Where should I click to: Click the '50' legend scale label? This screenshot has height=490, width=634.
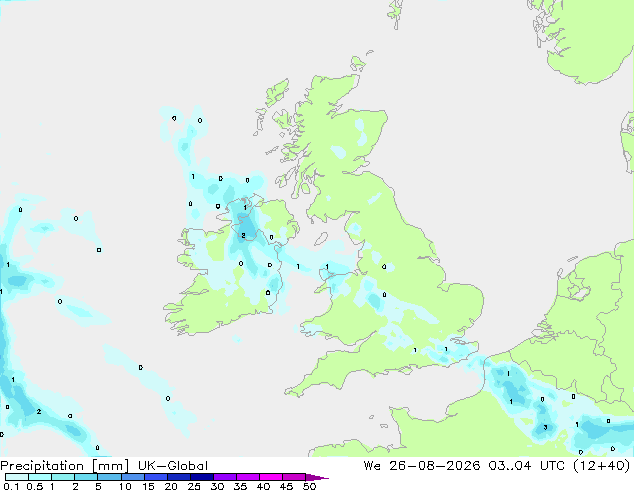pyautogui.click(x=310, y=486)
